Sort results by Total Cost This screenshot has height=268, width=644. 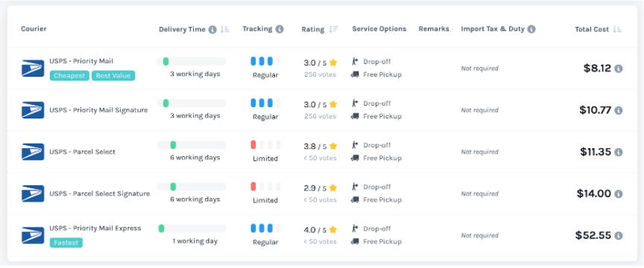pos(617,30)
